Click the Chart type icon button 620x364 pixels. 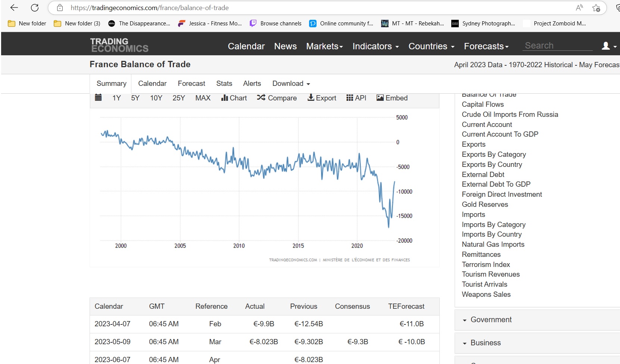pyautogui.click(x=234, y=98)
